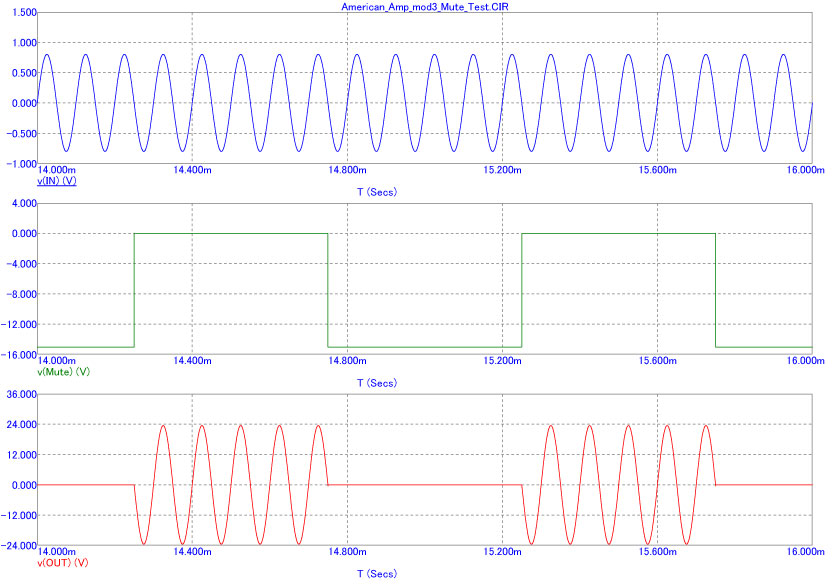Click the -12.000 value on v(Mute) axis
The image size is (833, 584).
19,324
